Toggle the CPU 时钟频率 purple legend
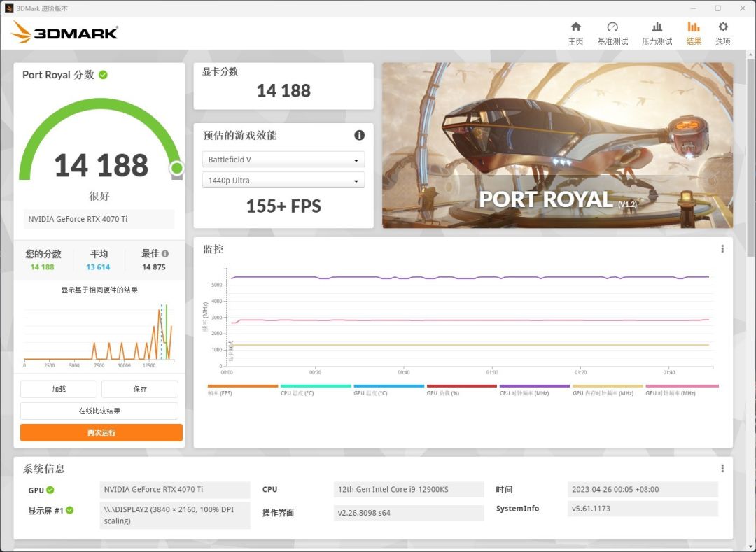 point(535,390)
